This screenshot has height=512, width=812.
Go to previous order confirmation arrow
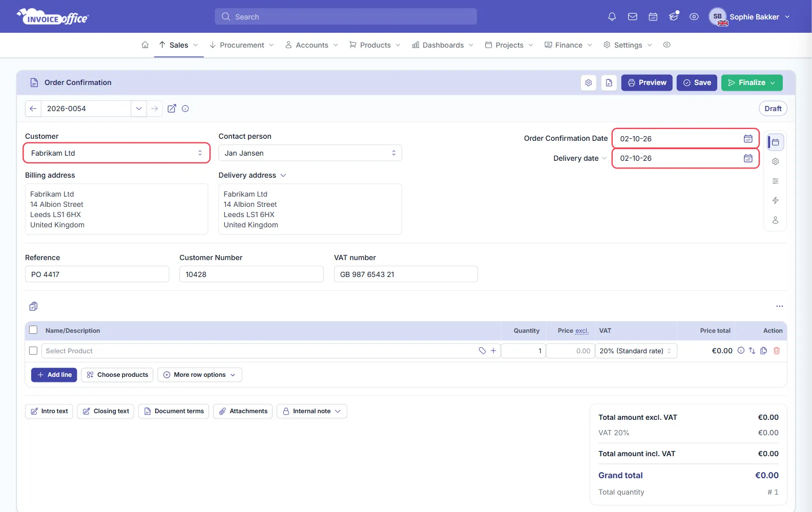click(x=33, y=109)
